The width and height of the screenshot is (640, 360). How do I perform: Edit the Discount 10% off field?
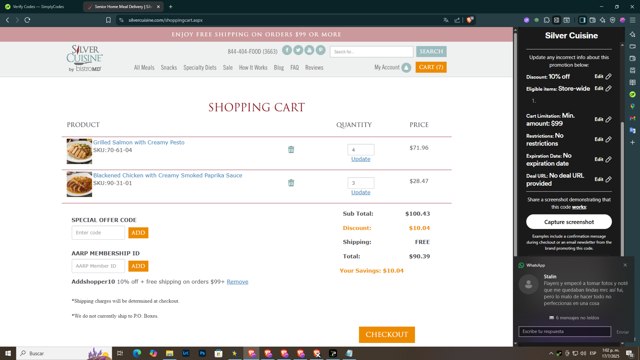tap(603, 76)
